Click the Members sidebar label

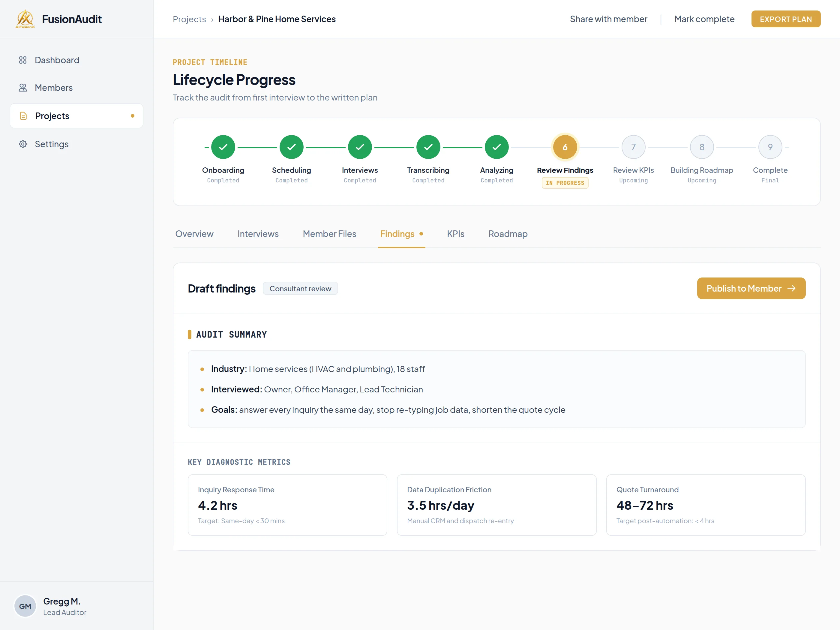pos(53,88)
